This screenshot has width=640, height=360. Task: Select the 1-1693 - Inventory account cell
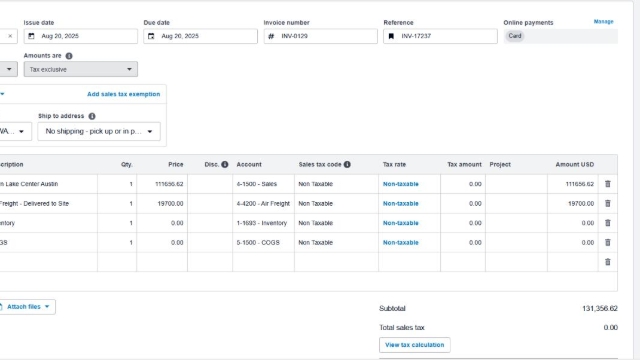click(x=264, y=223)
